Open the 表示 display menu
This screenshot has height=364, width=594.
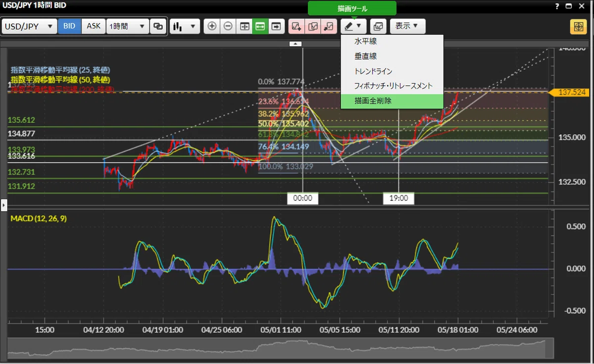(407, 26)
